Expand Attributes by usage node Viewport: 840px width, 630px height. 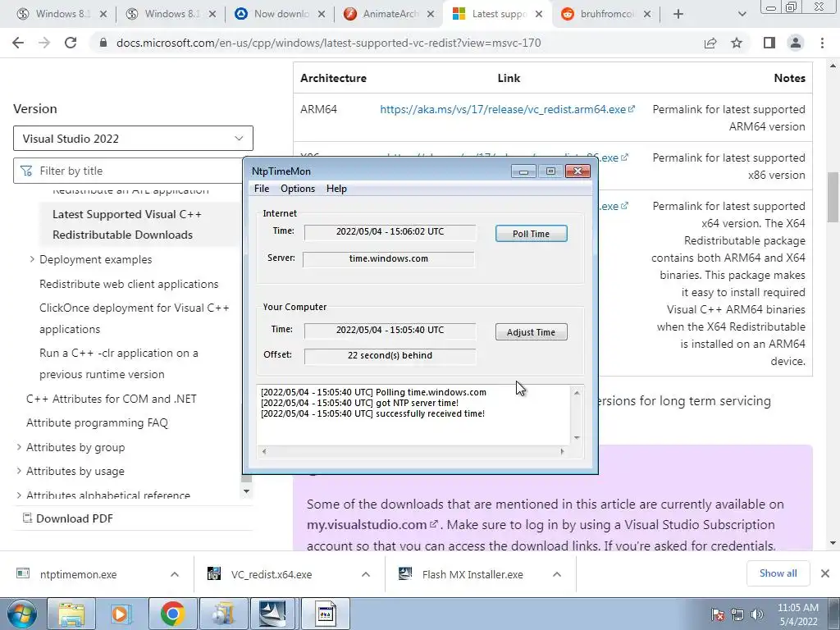19,471
